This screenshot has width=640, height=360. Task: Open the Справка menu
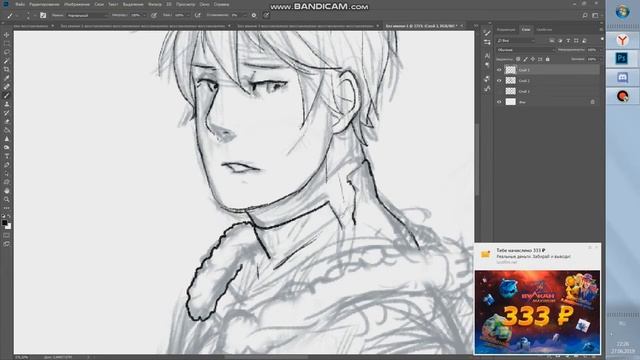click(221, 4)
